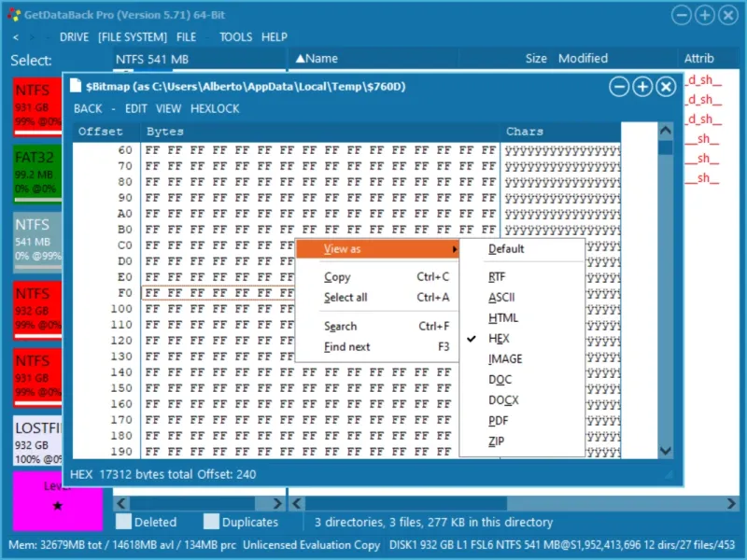Go back with the left arrow in menu bar
The image size is (747, 560).
coord(16,37)
